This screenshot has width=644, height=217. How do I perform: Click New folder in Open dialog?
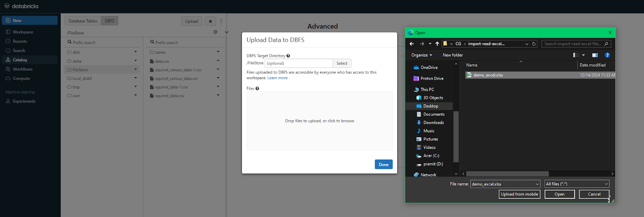click(x=453, y=55)
